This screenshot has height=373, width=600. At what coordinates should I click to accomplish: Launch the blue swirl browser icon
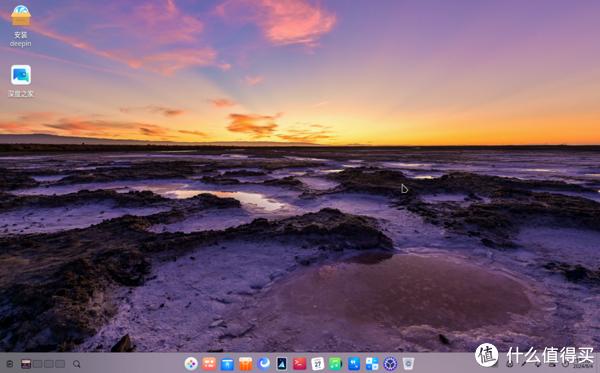pyautogui.click(x=264, y=363)
